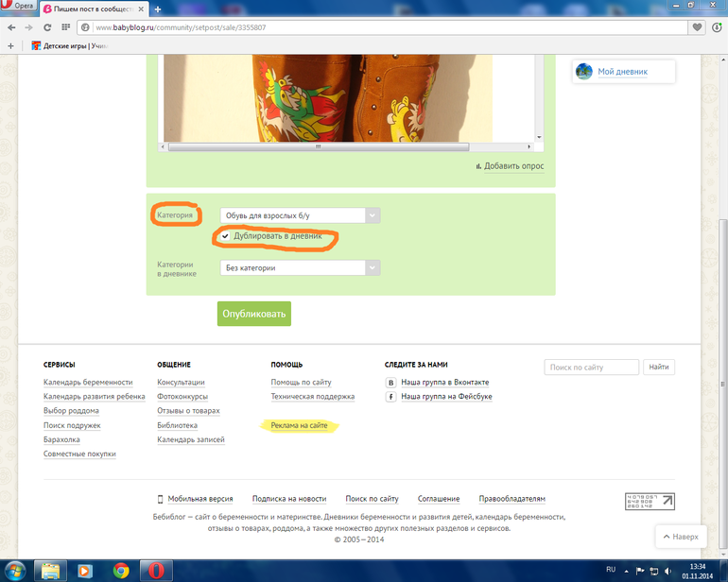Open Подписка на новости link
Viewport: 728px width, 582px height.
288,499
